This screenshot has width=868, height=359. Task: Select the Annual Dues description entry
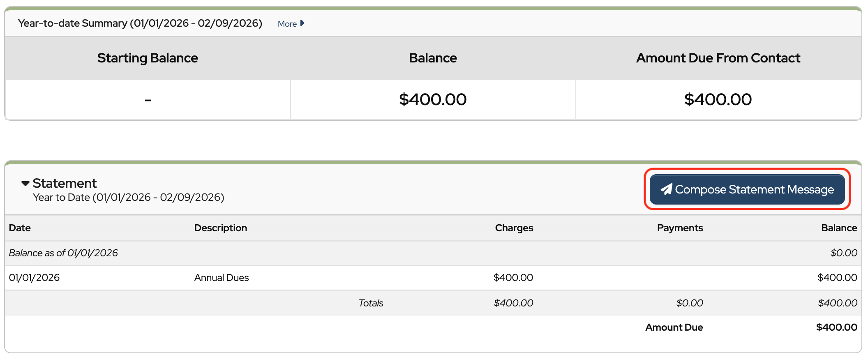tap(221, 278)
